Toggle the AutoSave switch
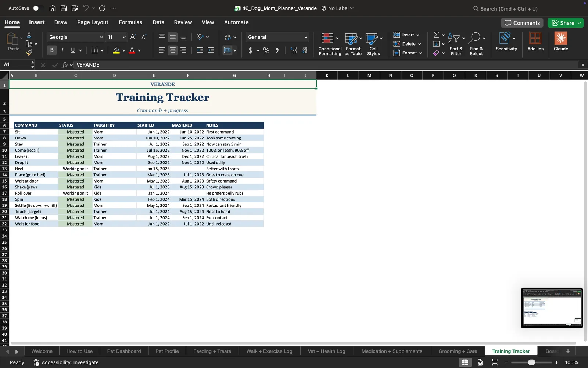 click(x=38, y=8)
